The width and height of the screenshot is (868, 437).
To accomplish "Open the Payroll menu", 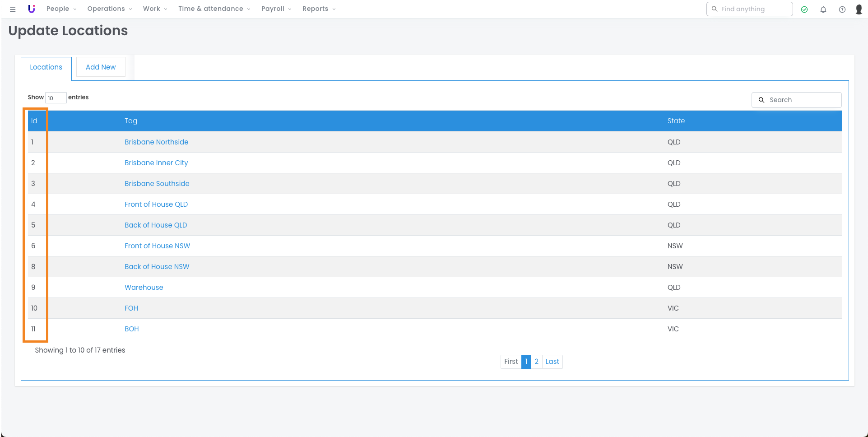I will pyautogui.click(x=276, y=9).
